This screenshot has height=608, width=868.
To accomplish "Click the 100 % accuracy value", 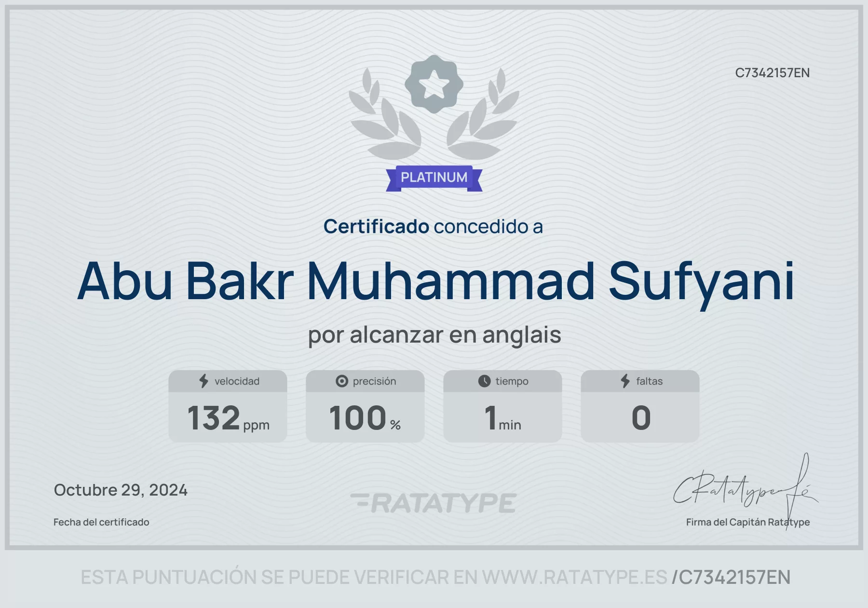I will pyautogui.click(x=365, y=418).
